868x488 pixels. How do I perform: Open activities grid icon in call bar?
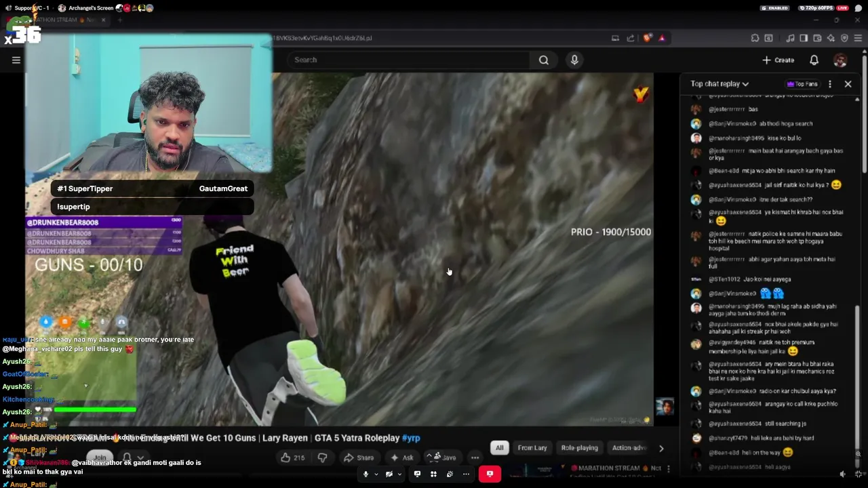pyautogui.click(x=433, y=474)
